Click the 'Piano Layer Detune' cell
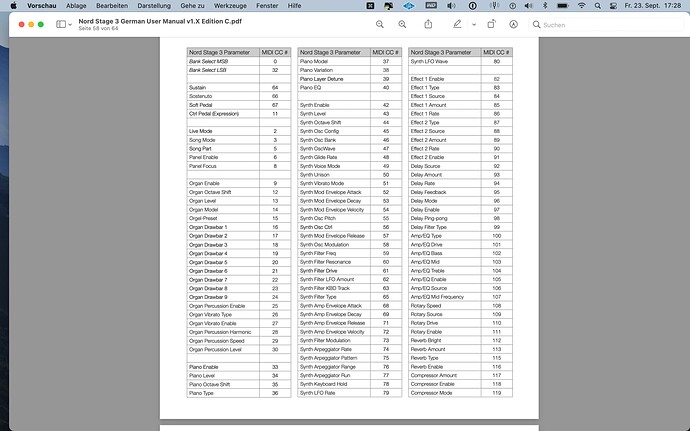 (334, 79)
